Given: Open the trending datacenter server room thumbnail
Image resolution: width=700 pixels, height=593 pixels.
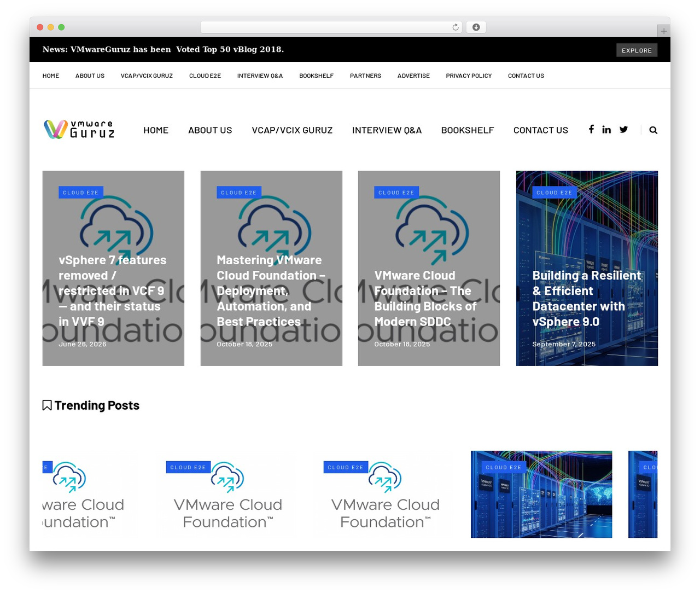Looking at the screenshot, I should (541, 494).
